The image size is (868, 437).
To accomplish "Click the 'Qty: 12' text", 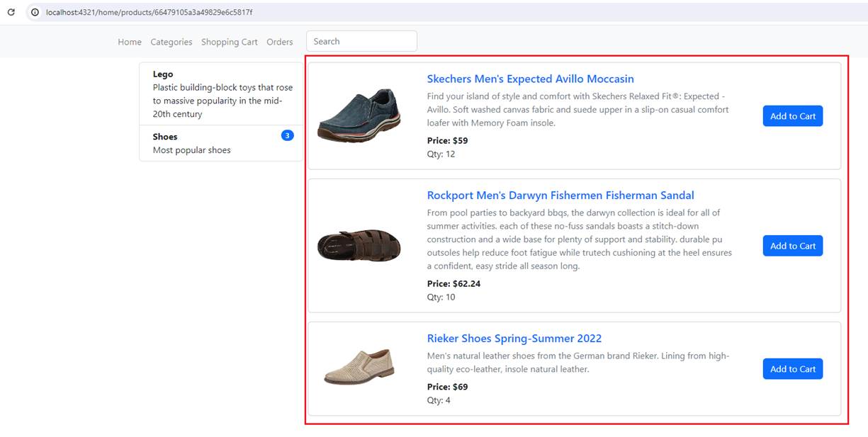I will 441,154.
